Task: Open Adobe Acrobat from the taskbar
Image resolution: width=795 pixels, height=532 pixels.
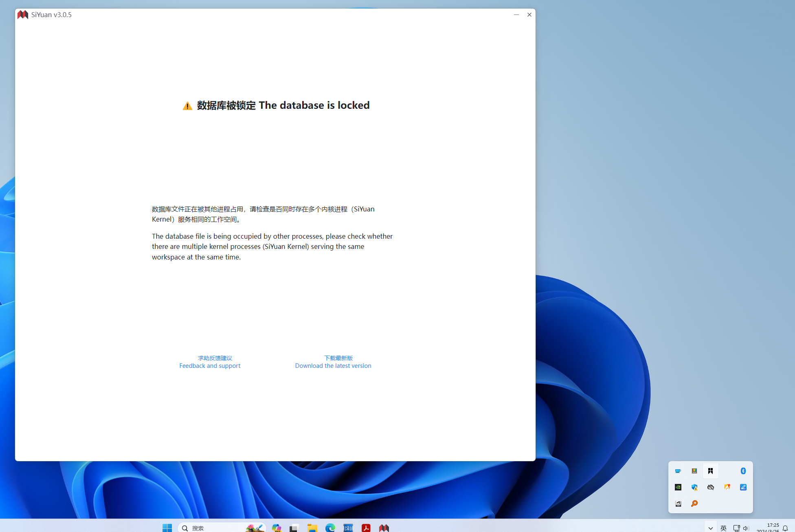Action: [366, 527]
